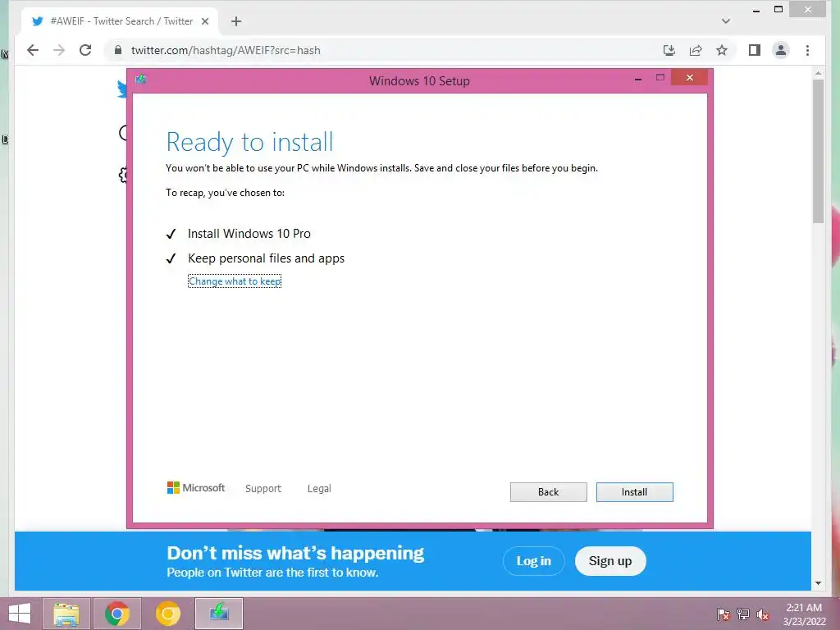This screenshot has width=840, height=630.
Task: Click the muted volume tray icon
Action: [763, 614]
